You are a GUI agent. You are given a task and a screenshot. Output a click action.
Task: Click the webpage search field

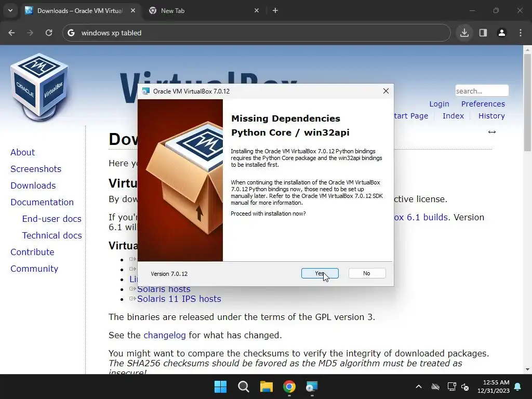[x=482, y=91]
